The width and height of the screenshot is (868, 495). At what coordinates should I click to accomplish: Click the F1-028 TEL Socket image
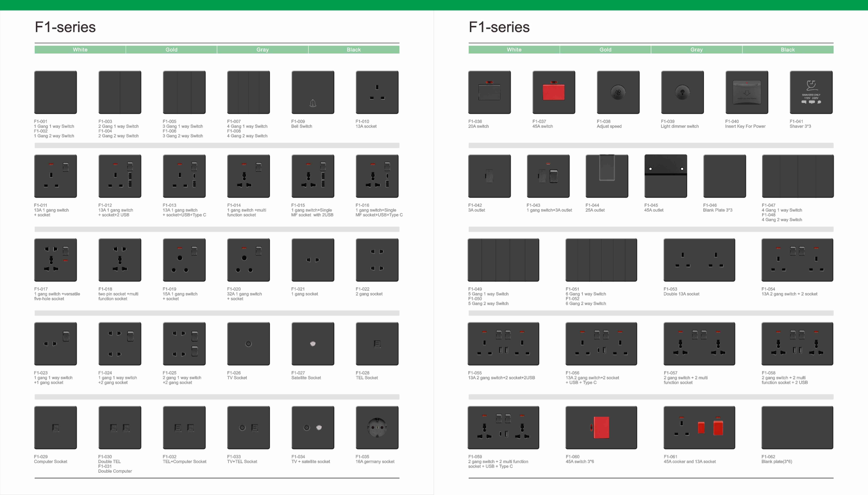[x=377, y=344]
